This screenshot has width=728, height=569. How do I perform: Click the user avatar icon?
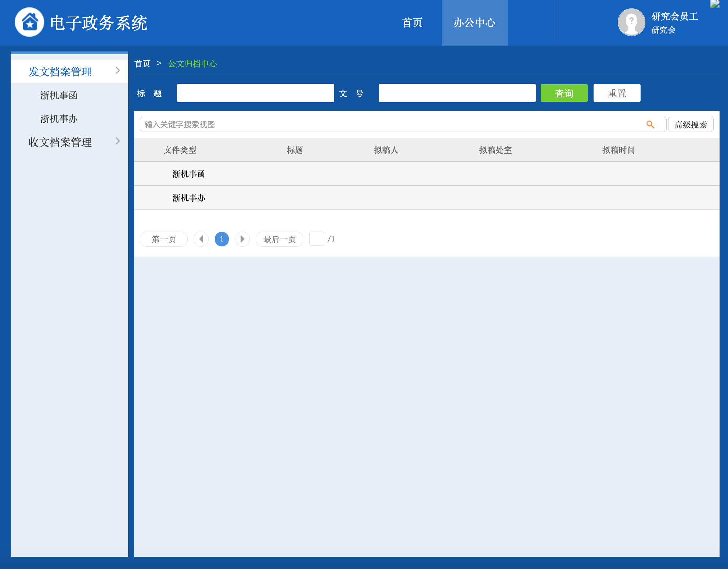[x=631, y=22]
